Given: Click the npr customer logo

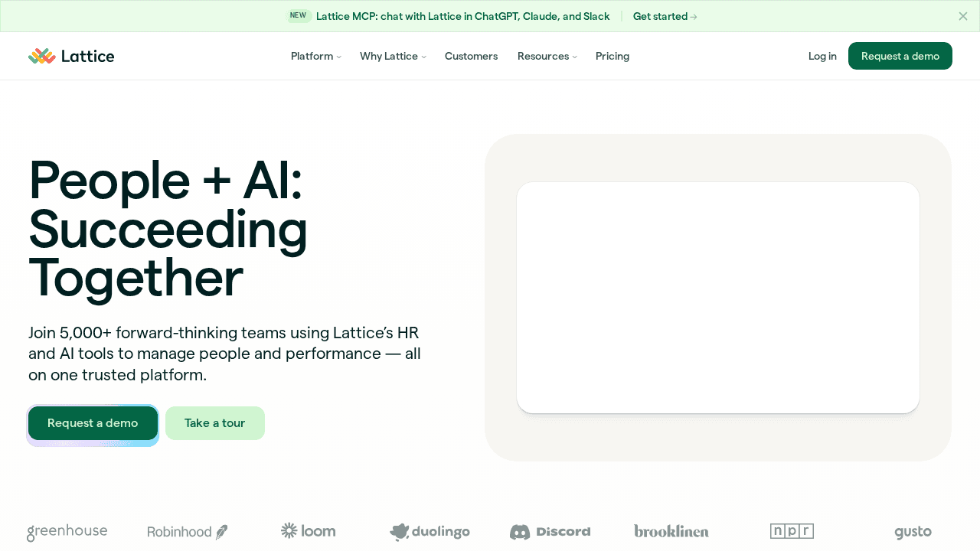Looking at the screenshot, I should 792,531.
